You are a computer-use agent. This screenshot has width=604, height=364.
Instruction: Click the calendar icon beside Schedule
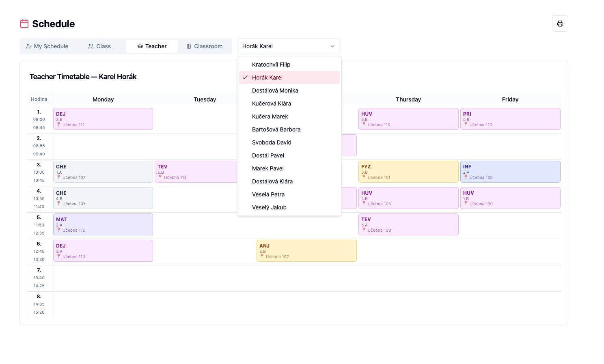click(24, 24)
